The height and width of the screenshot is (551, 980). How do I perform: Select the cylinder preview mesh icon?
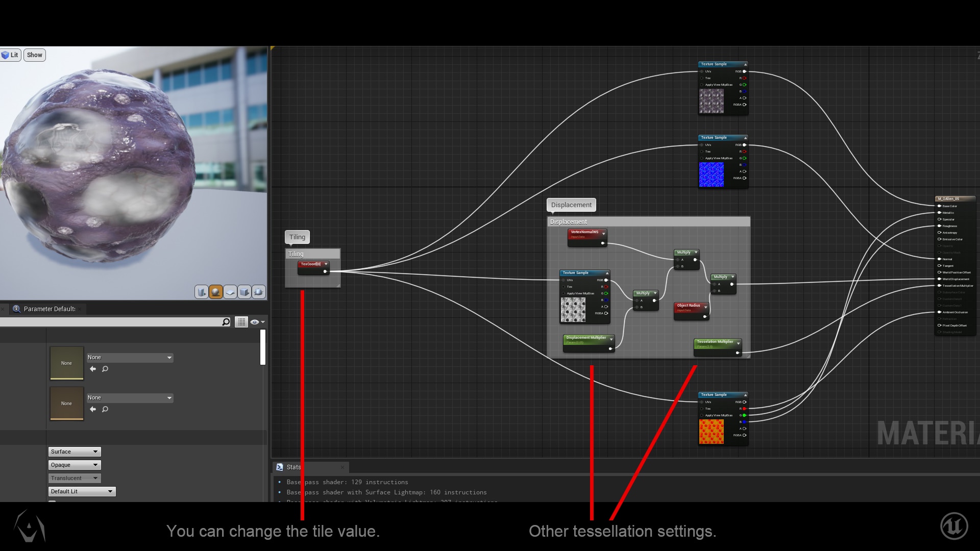tap(202, 292)
